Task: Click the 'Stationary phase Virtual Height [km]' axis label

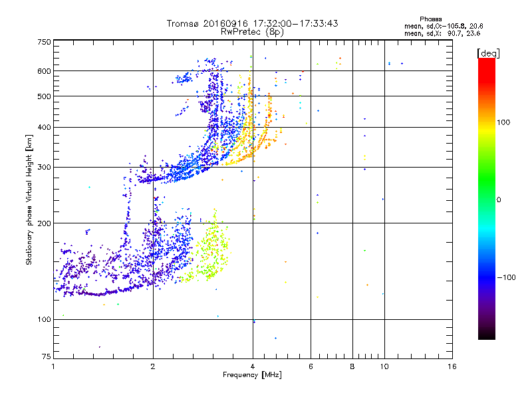Action: tap(29, 200)
